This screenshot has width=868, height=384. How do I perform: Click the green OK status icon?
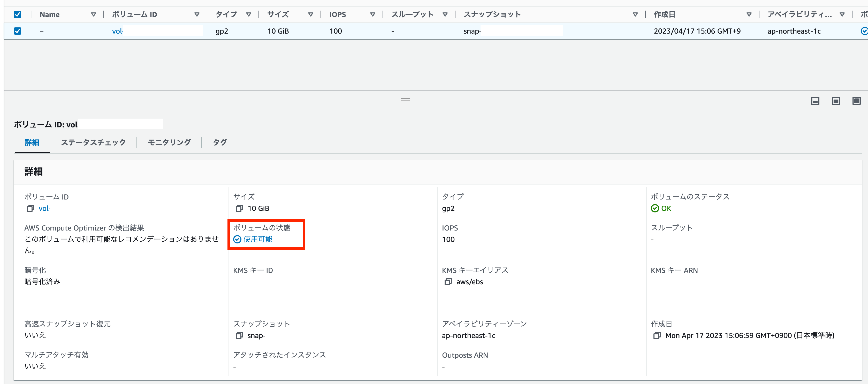point(655,208)
